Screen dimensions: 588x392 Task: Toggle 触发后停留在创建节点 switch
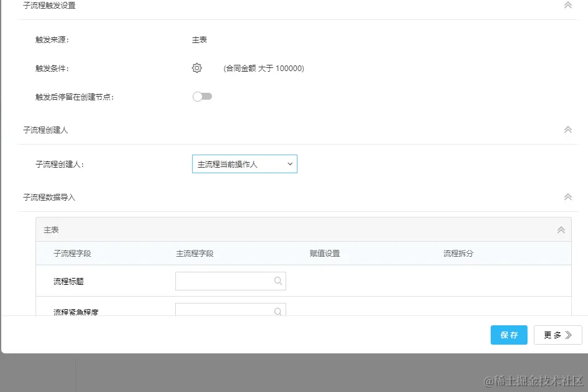coord(202,97)
